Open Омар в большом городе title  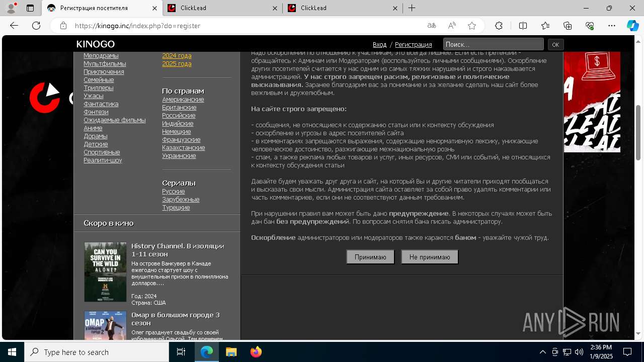(176, 319)
